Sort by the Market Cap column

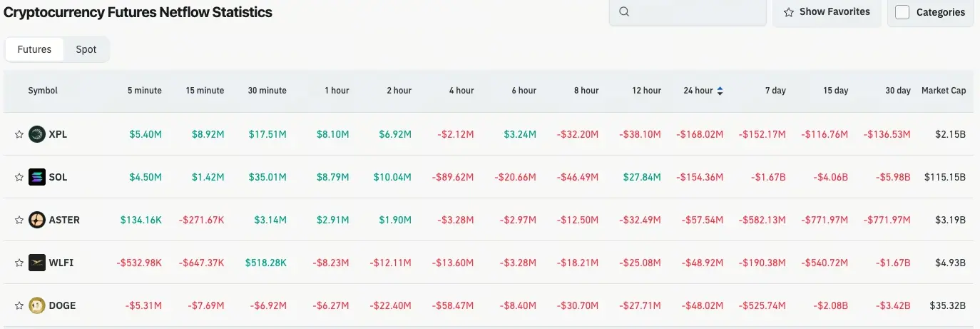point(944,91)
